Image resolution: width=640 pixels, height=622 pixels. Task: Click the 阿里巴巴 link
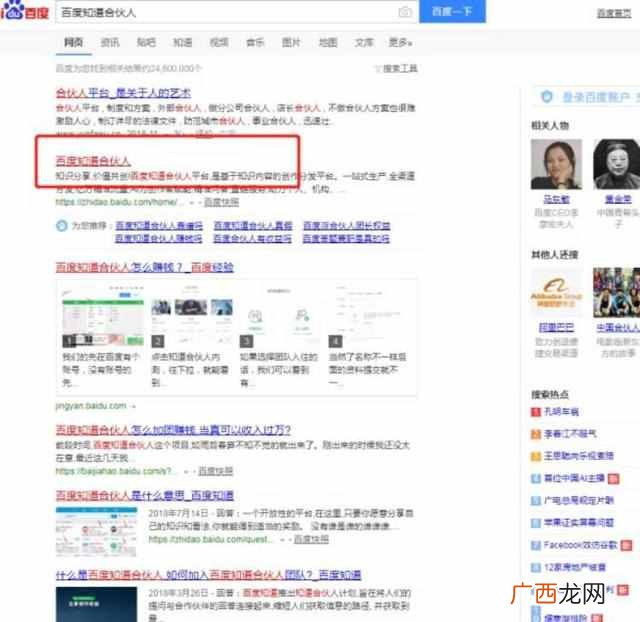(x=556, y=327)
